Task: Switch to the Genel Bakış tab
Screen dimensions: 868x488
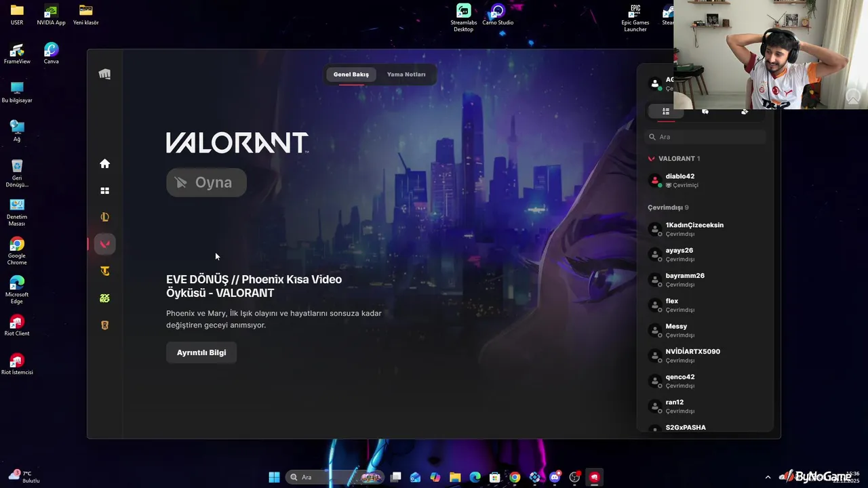Action: pyautogui.click(x=351, y=75)
